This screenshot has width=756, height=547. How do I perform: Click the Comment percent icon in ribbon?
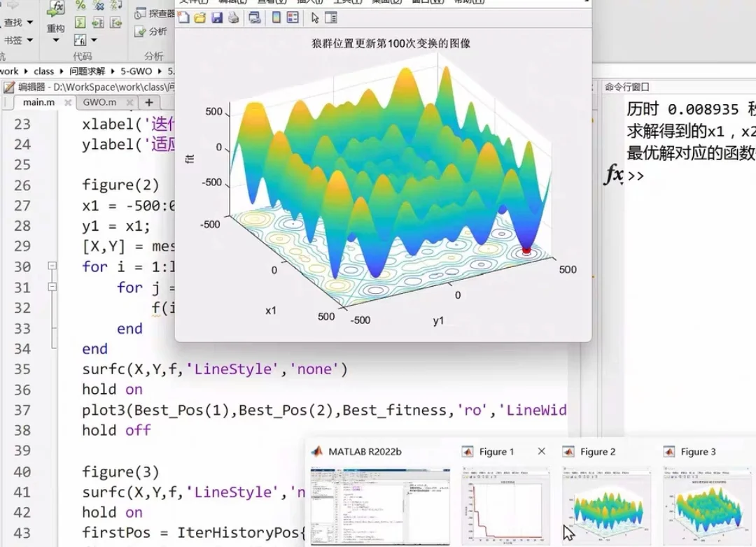pyautogui.click(x=80, y=6)
